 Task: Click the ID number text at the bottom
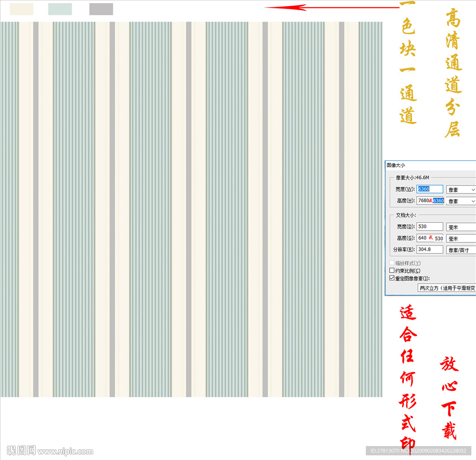418,451
